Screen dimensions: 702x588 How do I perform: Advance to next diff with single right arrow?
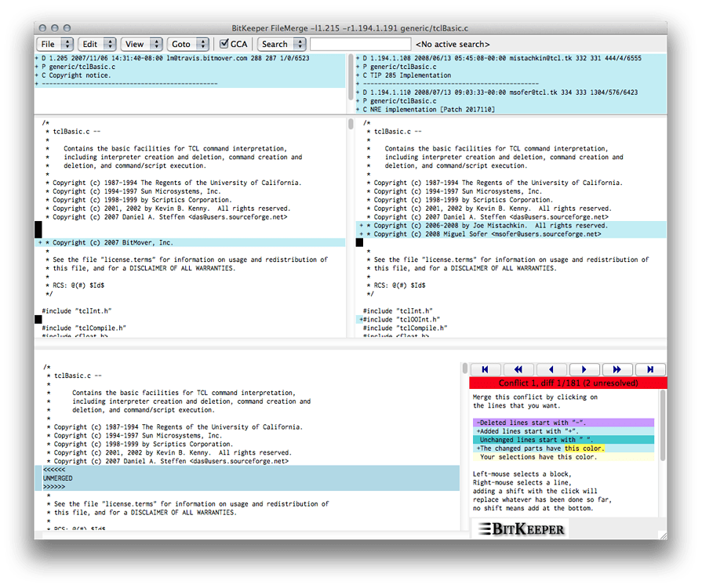(584, 368)
